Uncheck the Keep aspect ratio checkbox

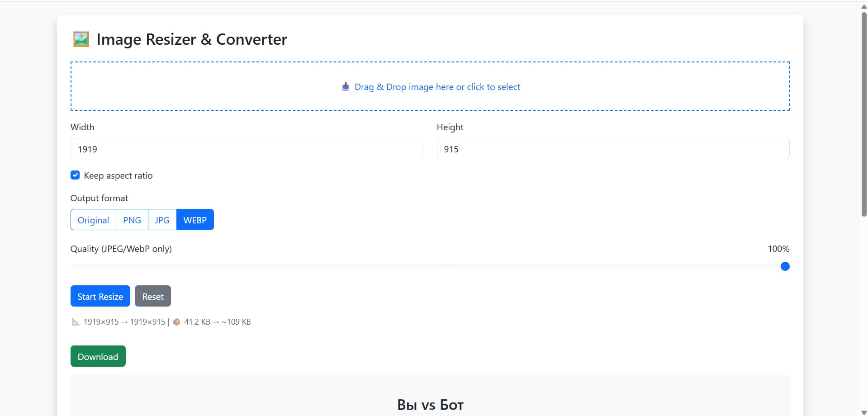(x=75, y=175)
